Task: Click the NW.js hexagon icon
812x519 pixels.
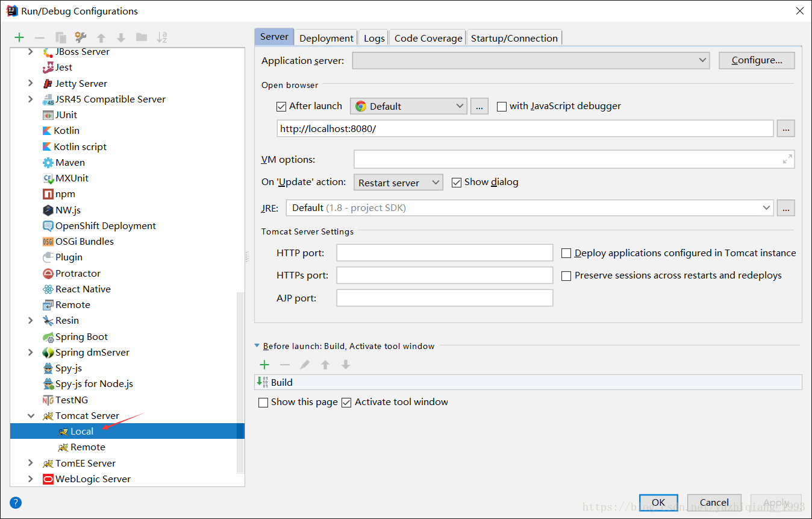Action: [x=48, y=210]
